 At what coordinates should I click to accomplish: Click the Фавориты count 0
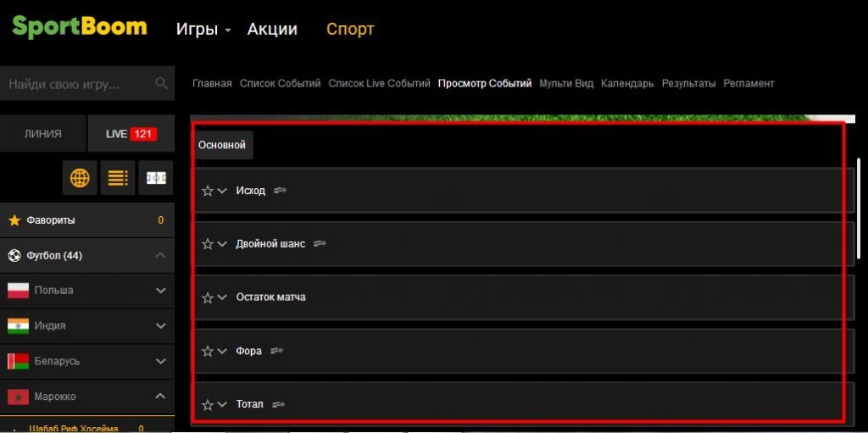point(160,220)
